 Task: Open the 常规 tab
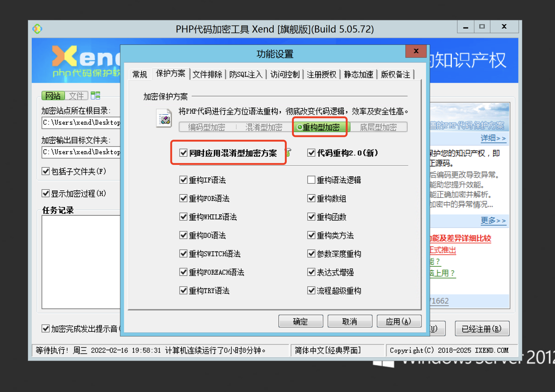[140, 74]
